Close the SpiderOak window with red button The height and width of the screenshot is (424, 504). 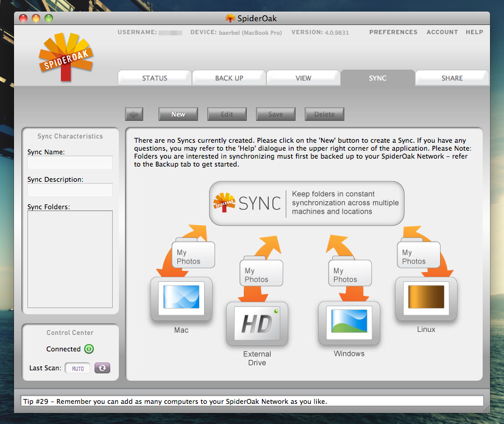tap(23, 18)
